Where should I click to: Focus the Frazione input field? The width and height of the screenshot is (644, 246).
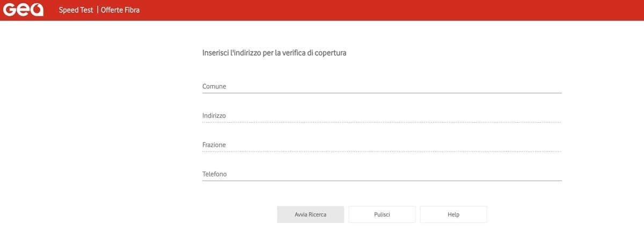pos(382,145)
